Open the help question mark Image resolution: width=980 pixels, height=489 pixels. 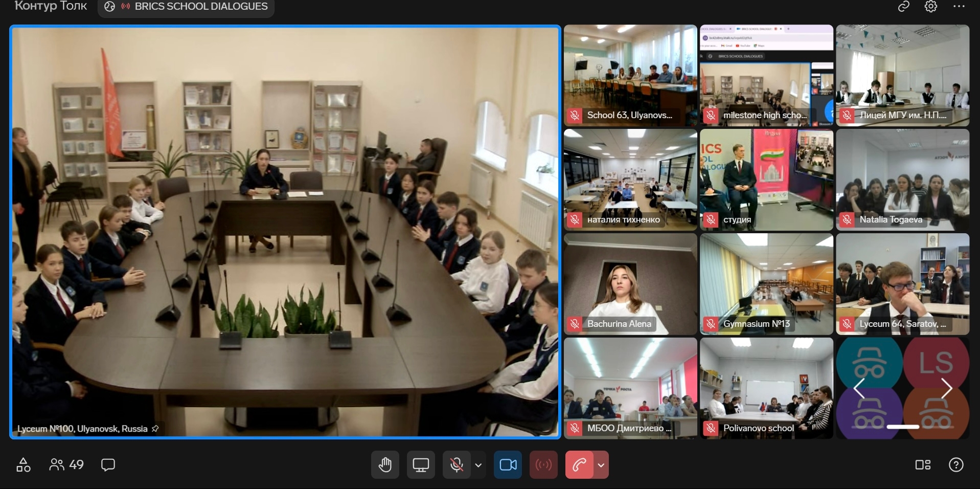click(956, 465)
